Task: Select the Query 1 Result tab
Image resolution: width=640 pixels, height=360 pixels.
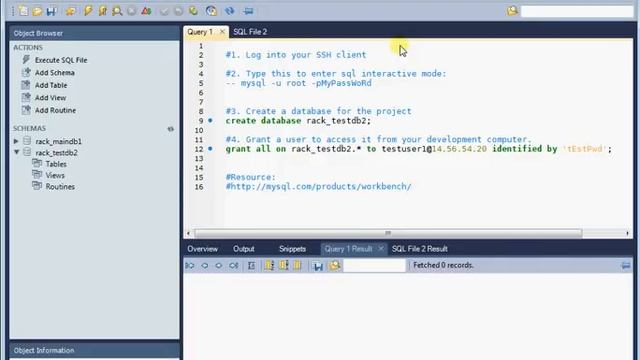Action: (349, 249)
